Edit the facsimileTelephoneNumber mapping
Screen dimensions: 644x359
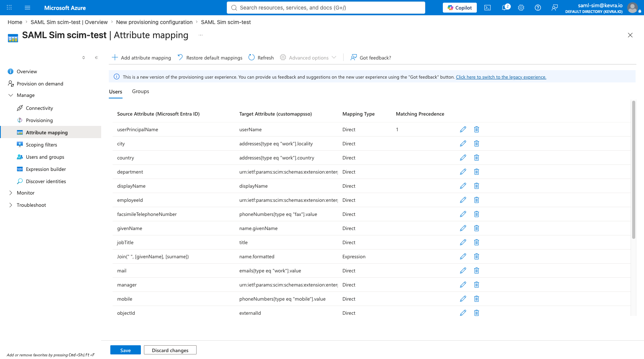[463, 214]
